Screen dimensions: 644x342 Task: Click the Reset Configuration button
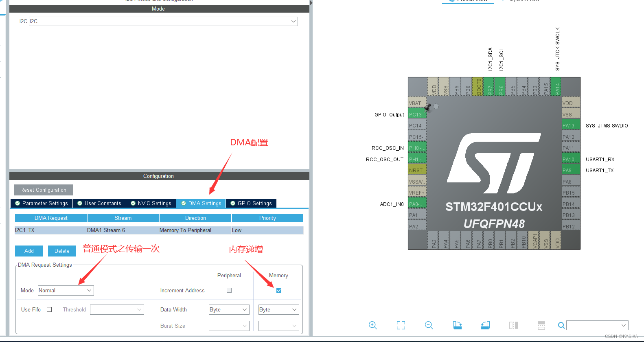coord(44,190)
